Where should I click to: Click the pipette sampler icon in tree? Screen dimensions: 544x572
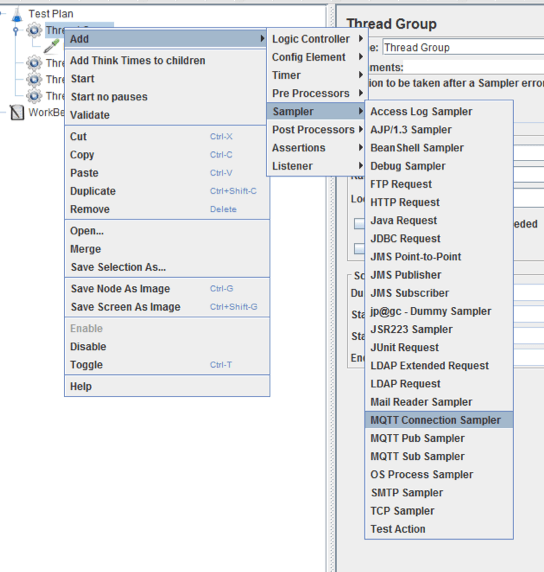click(x=51, y=46)
